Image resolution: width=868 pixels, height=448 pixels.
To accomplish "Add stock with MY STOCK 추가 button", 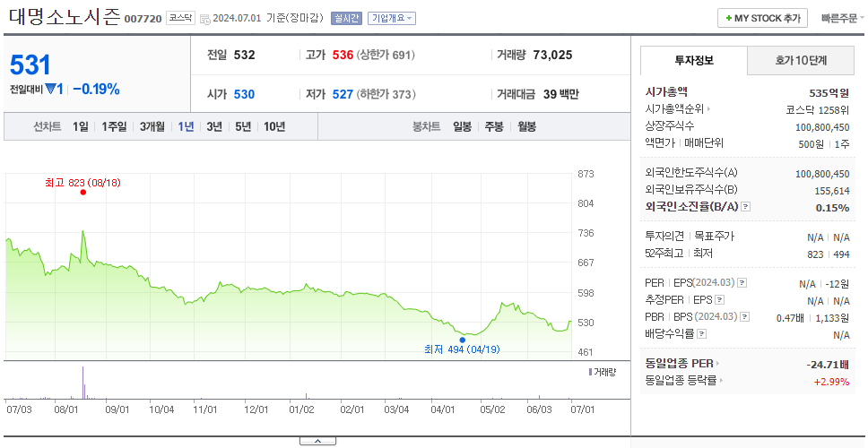I will pyautogui.click(x=763, y=18).
